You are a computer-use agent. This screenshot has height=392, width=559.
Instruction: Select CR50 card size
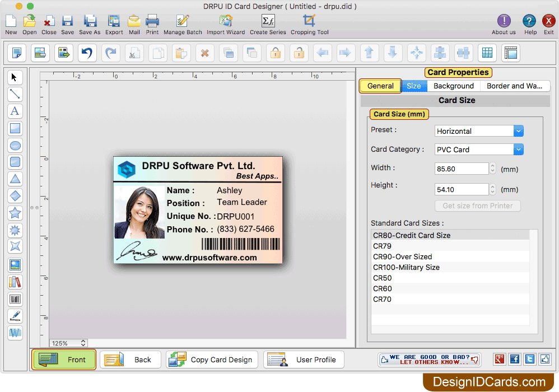pos(450,278)
